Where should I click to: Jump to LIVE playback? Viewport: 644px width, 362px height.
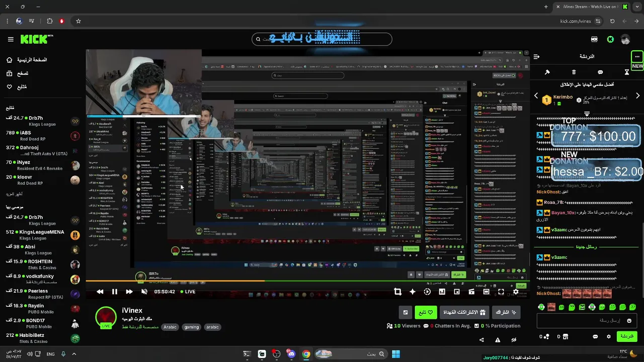[x=188, y=292]
